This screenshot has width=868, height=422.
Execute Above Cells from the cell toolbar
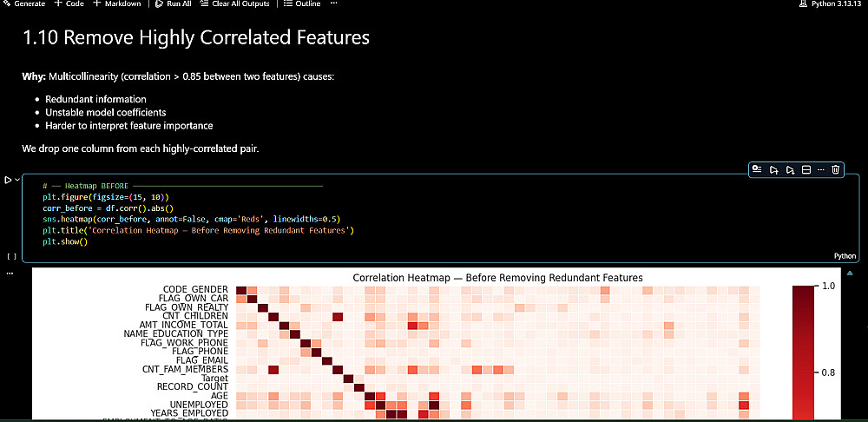[774, 169]
